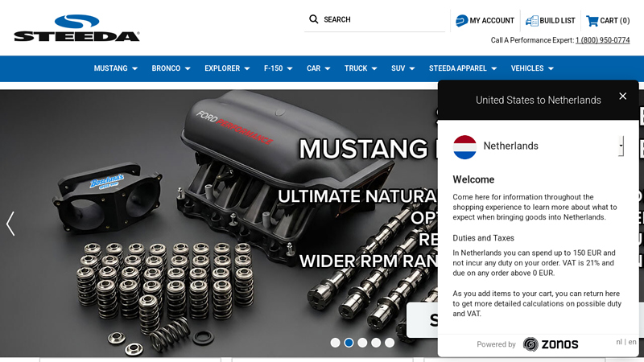
Task: Open the Build List icon
Action: (x=532, y=21)
